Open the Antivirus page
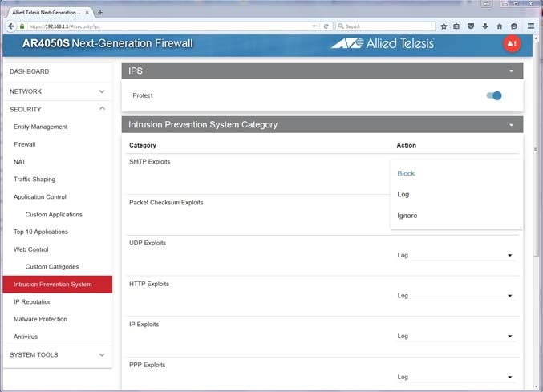Viewport: 543px width, 392px height. (x=26, y=337)
